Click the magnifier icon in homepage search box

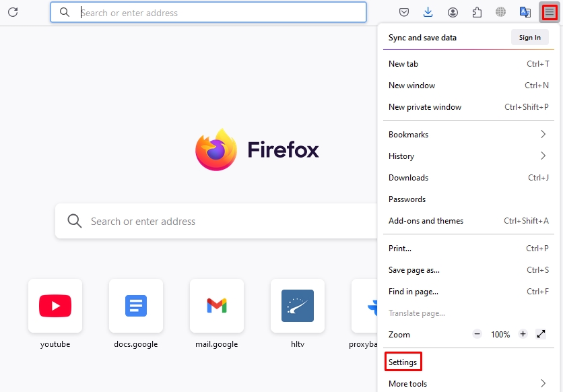[x=75, y=221]
